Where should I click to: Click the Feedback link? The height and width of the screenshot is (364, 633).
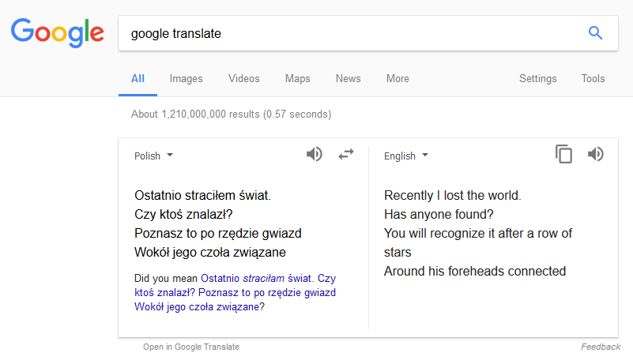tap(601, 347)
